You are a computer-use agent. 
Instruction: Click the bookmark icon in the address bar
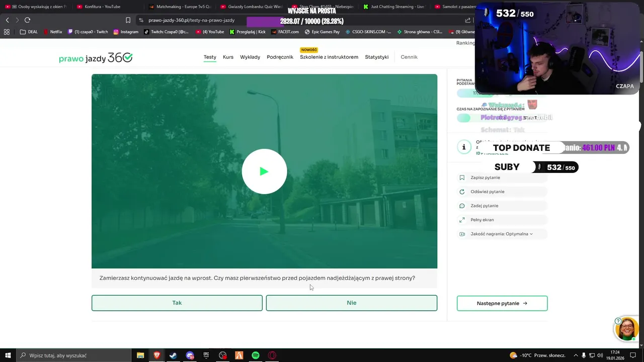click(128, 20)
